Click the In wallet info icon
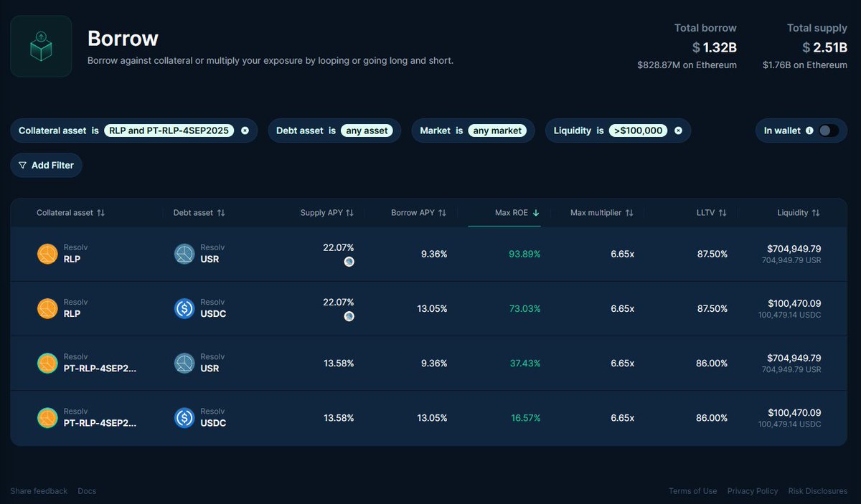This screenshot has height=504, width=861. point(809,130)
